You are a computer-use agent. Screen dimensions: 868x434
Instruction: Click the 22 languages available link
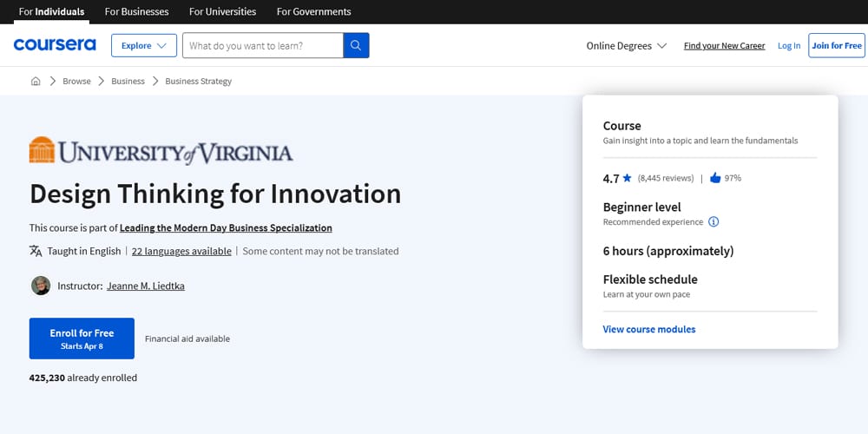[181, 251]
